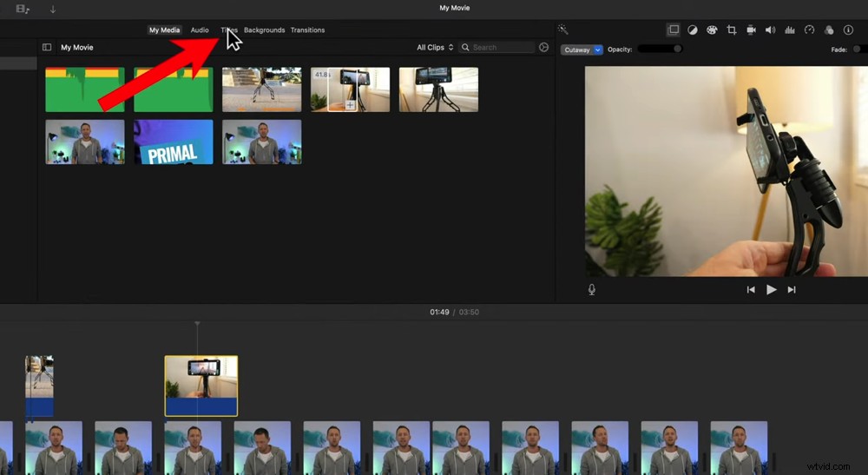
Task: Open the clip browser settings icon
Action: [x=543, y=48]
